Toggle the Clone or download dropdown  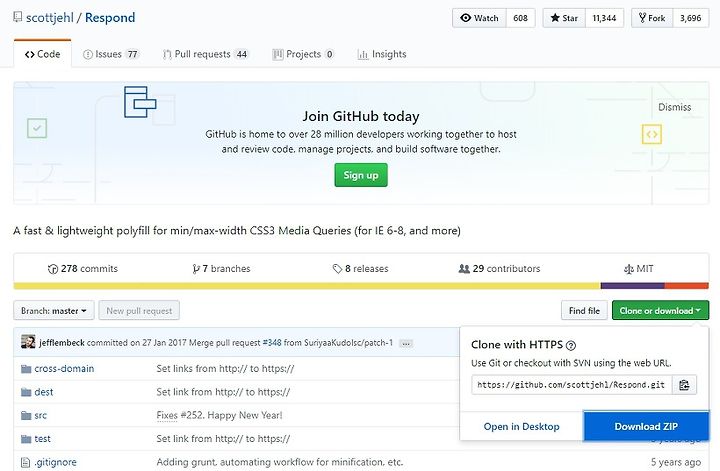click(x=660, y=311)
